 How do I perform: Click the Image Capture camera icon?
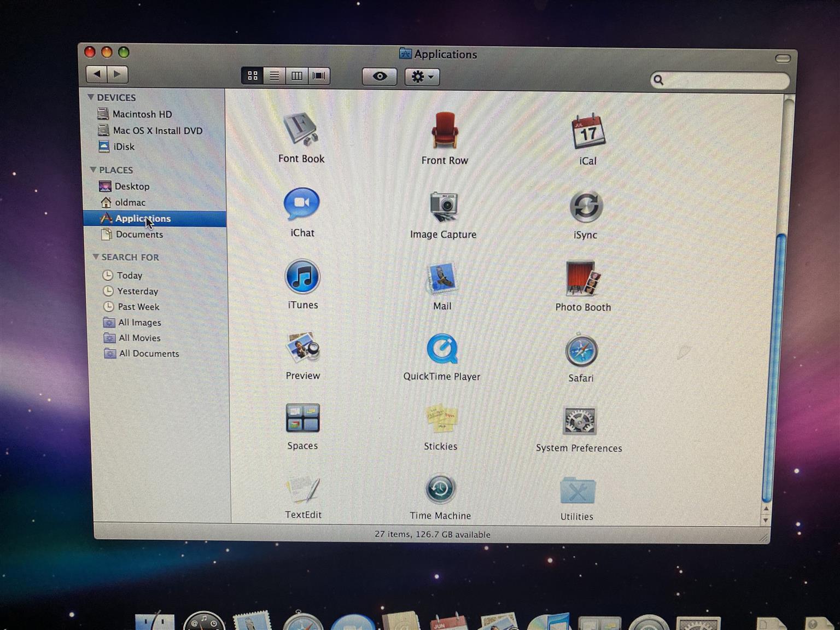tap(443, 207)
